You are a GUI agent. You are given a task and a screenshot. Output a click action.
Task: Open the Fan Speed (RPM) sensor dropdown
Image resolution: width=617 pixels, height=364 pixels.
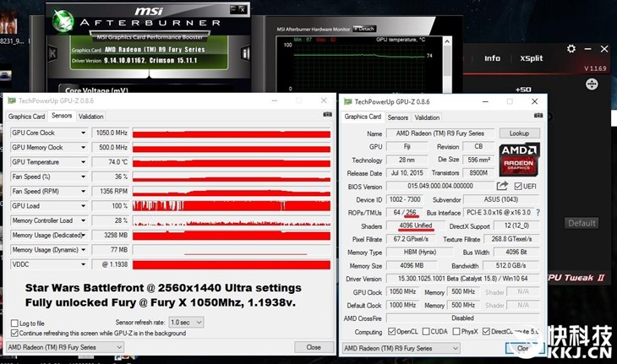click(83, 191)
